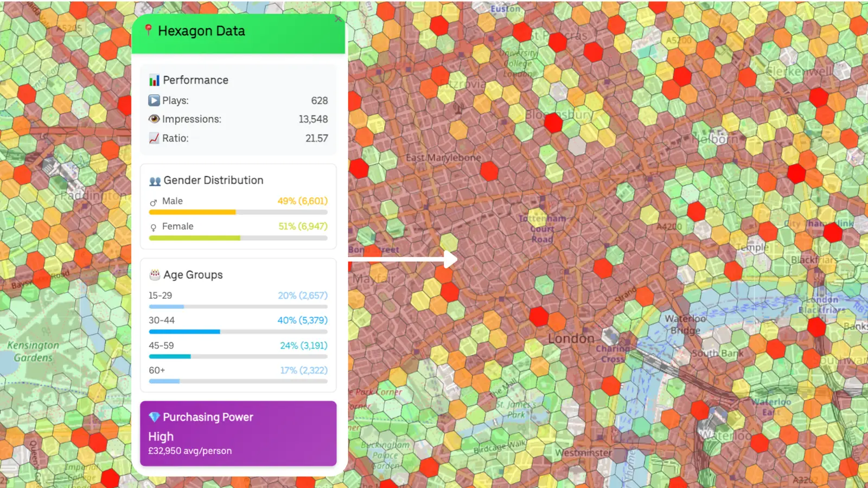Click the London city label on map
Viewport: 868px width, 488px height.
pos(571,338)
